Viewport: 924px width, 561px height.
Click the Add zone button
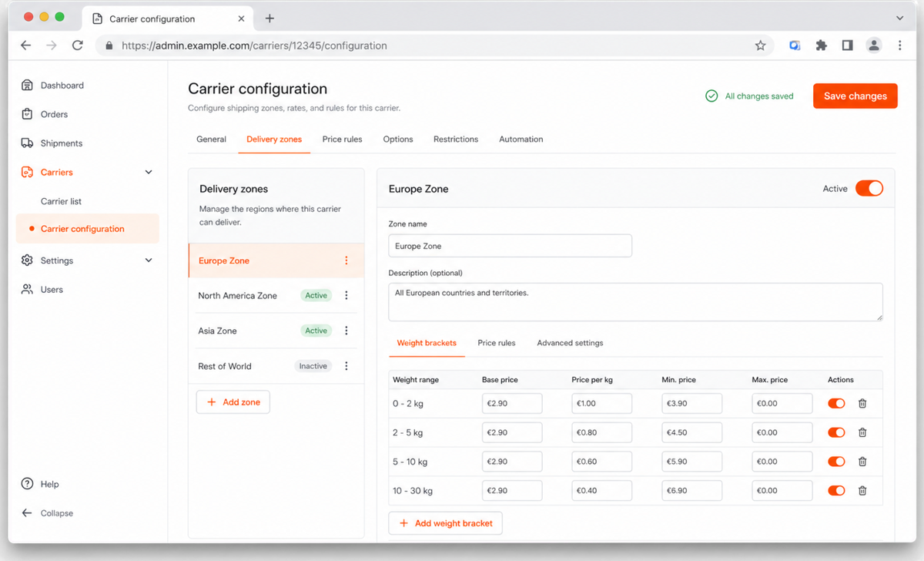233,402
